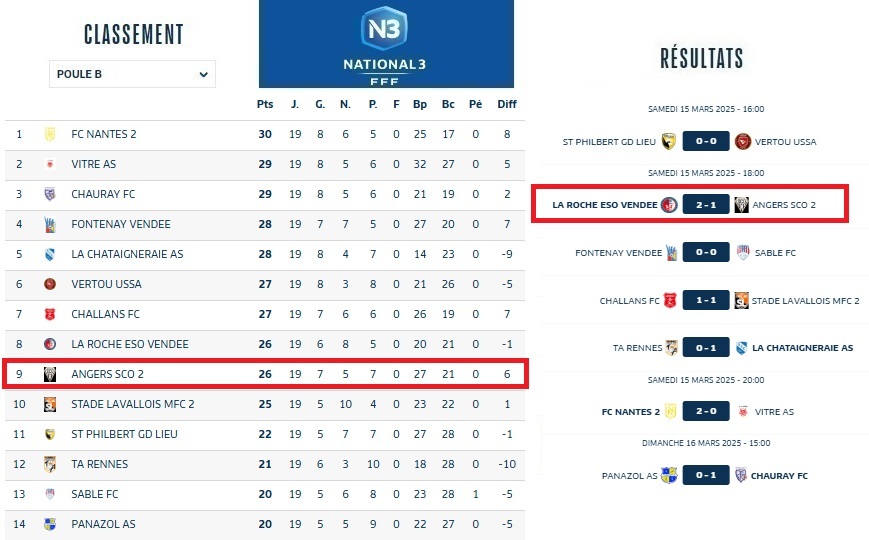Image resolution: width=869 pixels, height=540 pixels.
Task: Sort standings by the Diff column header
Action: pos(507,104)
